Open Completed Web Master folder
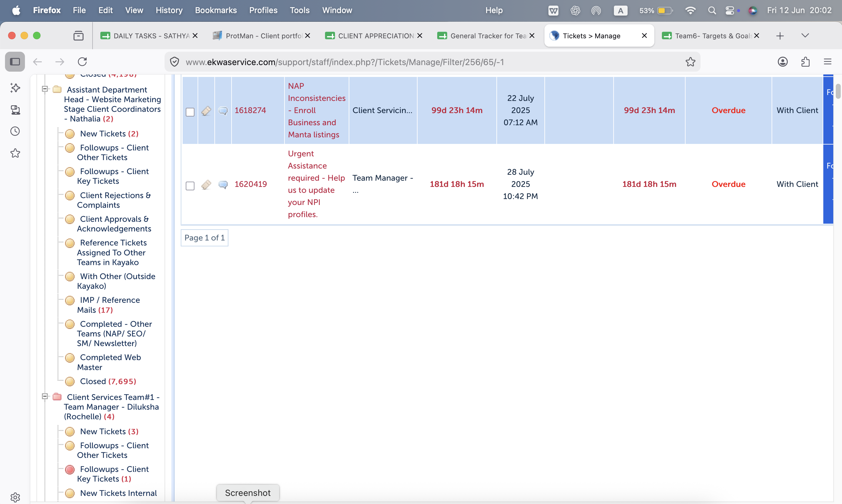The image size is (842, 504). [x=109, y=362]
